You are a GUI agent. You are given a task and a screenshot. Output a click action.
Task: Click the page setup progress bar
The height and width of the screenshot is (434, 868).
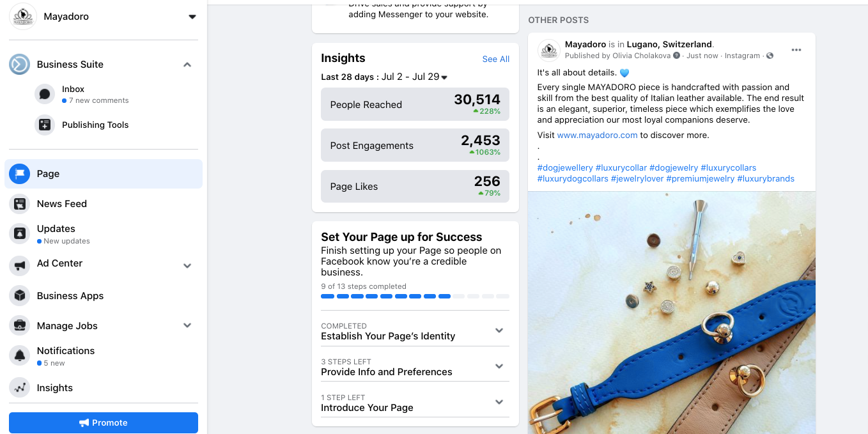tap(415, 297)
